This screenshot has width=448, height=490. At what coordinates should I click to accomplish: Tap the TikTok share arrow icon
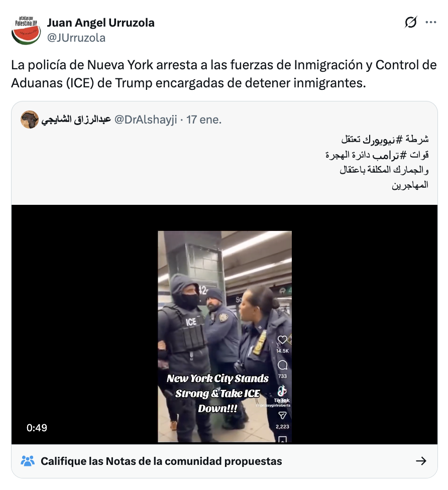click(282, 415)
